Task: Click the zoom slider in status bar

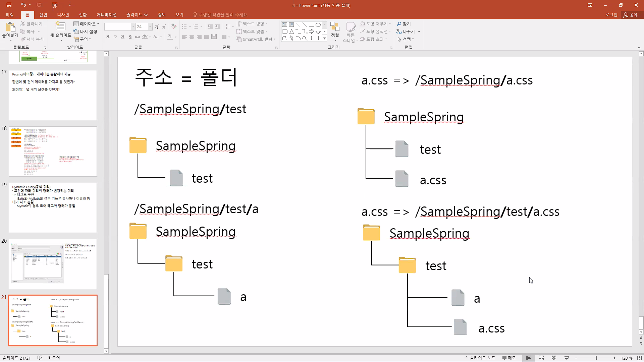Action: point(596,358)
